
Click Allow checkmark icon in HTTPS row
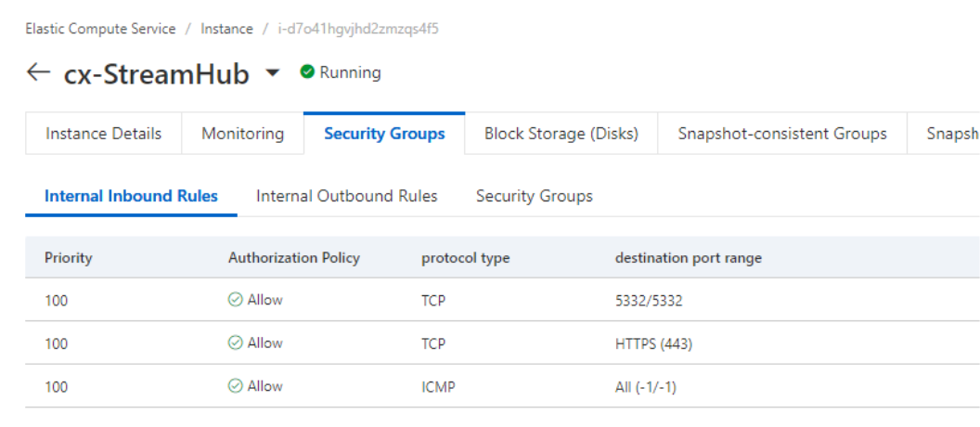(x=236, y=343)
